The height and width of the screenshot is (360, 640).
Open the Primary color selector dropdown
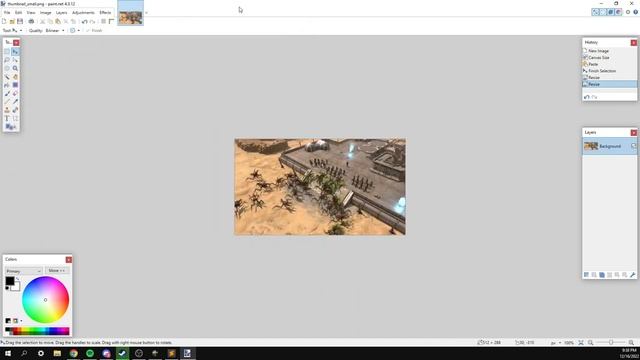click(23, 271)
